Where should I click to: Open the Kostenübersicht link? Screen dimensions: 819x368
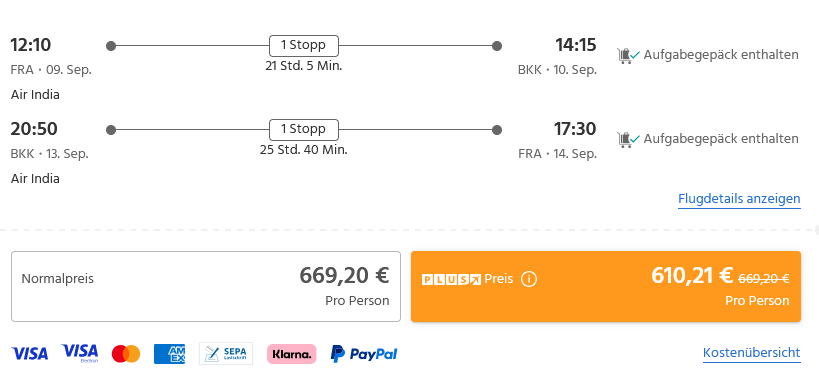click(x=752, y=352)
